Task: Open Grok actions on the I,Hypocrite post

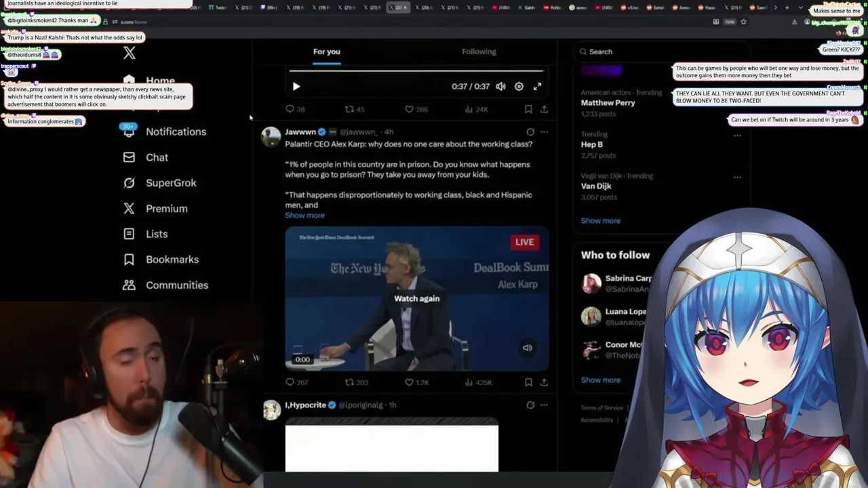Action: [x=530, y=405]
